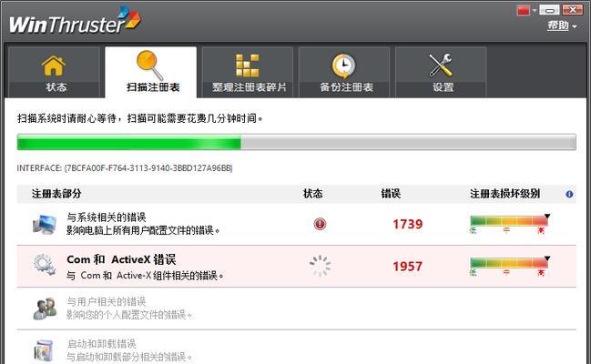Click the clock backup icon

343,66
